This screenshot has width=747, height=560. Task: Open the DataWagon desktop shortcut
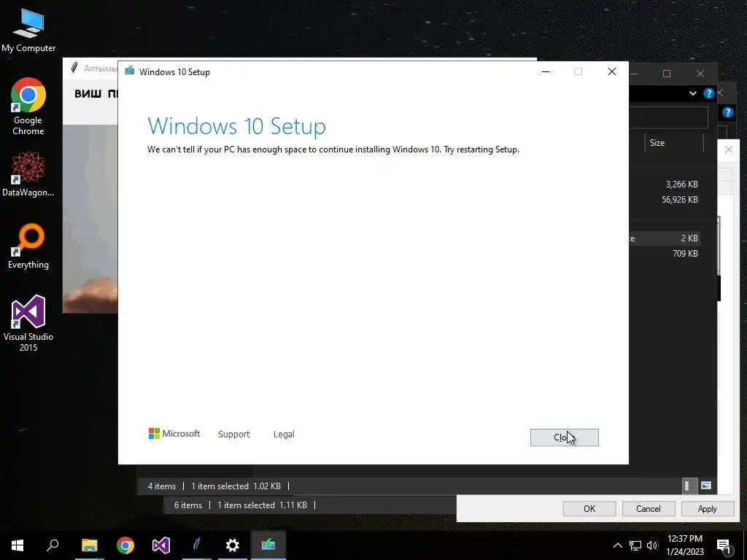(28, 174)
